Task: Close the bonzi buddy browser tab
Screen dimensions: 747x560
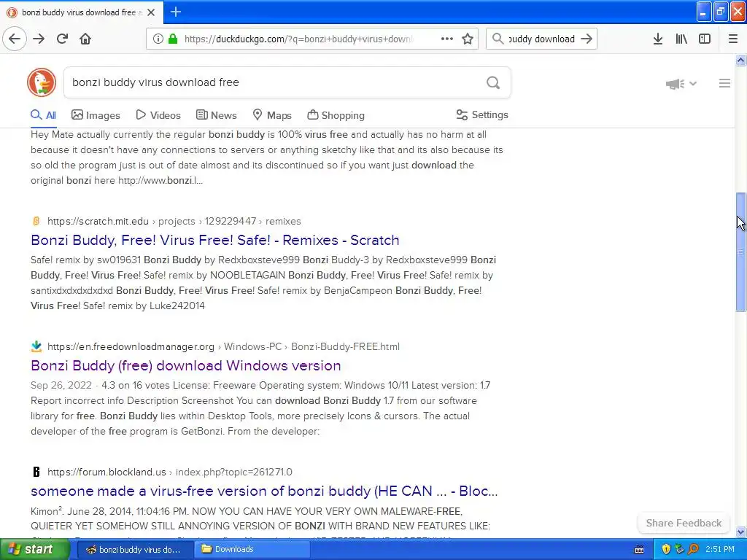Action: (151, 12)
